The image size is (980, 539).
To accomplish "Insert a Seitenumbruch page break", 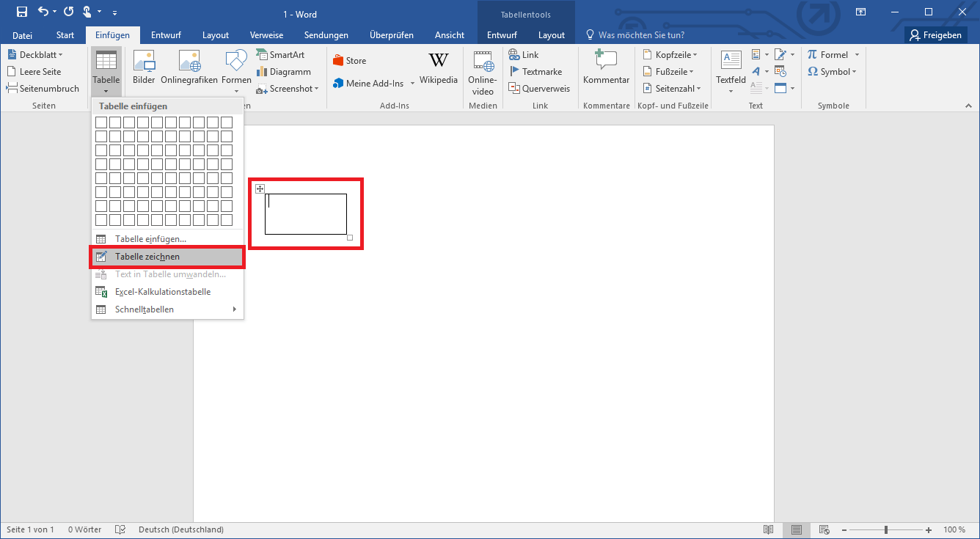I will coord(43,89).
